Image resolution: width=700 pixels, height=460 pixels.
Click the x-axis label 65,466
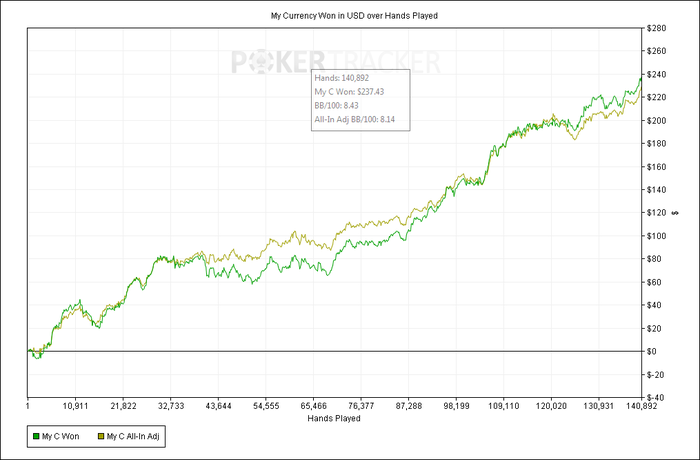pyautogui.click(x=313, y=406)
